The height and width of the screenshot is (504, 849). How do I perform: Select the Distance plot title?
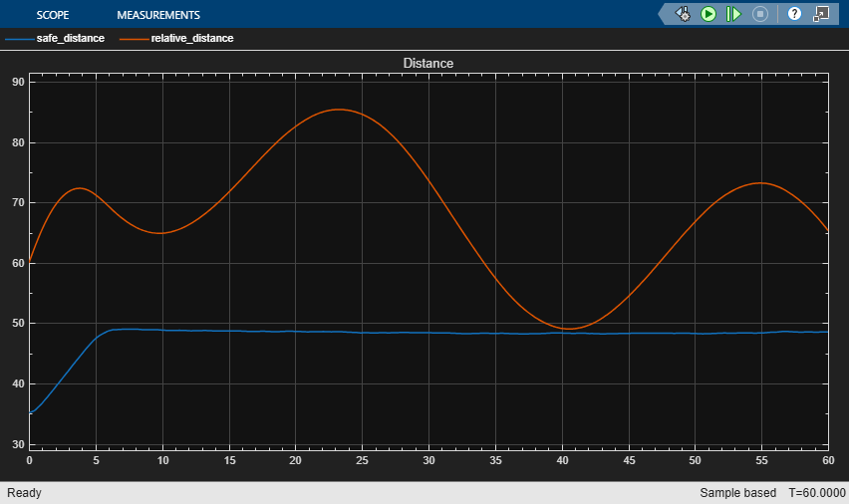428,63
